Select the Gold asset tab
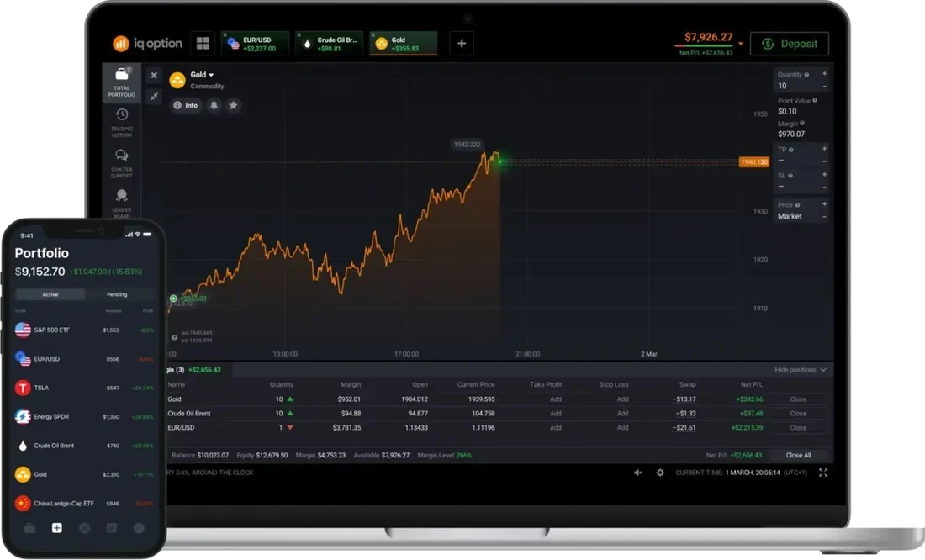The image size is (925, 560). [404, 44]
